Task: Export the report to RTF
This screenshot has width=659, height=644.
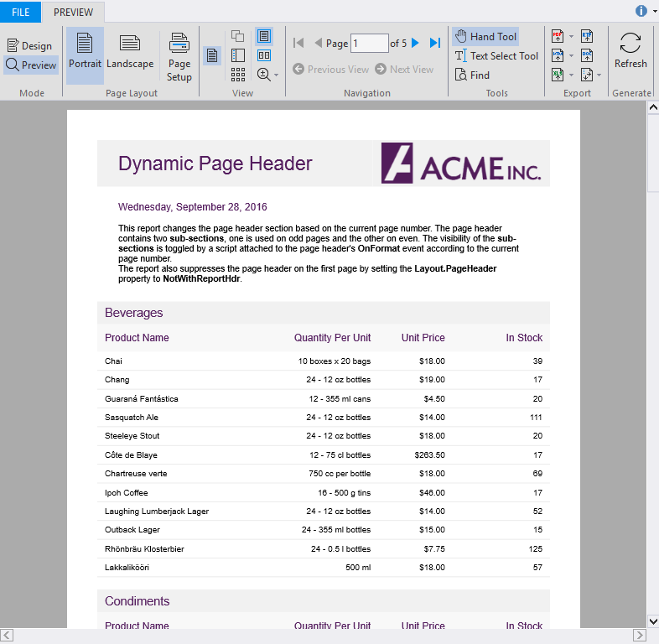Action: click(587, 36)
